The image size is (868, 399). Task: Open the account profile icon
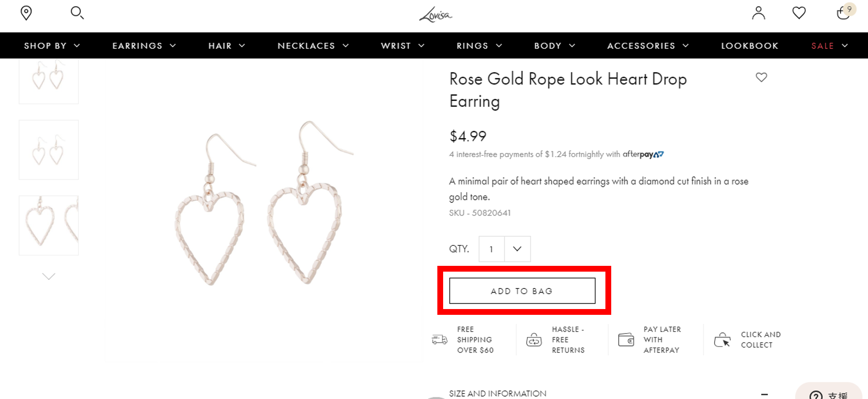[x=758, y=13]
